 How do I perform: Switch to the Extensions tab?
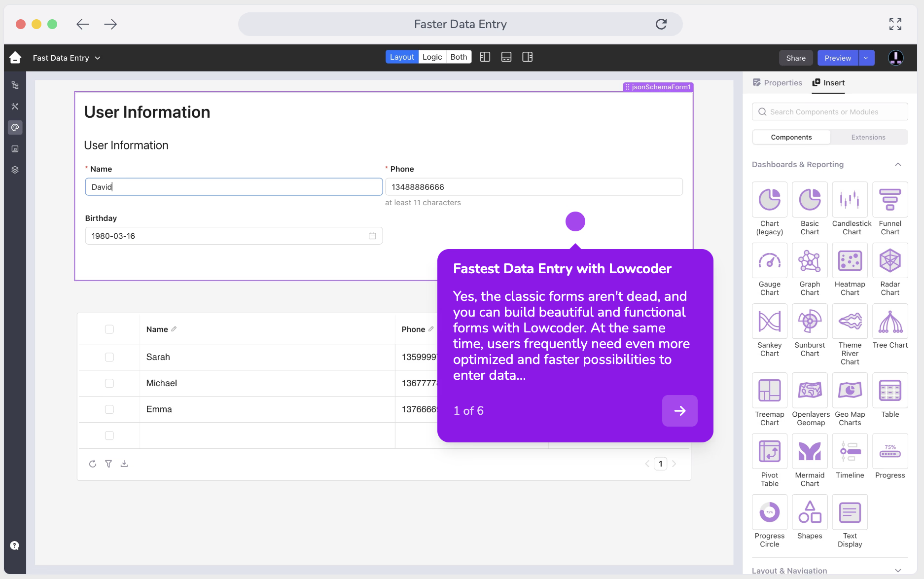[x=868, y=137]
